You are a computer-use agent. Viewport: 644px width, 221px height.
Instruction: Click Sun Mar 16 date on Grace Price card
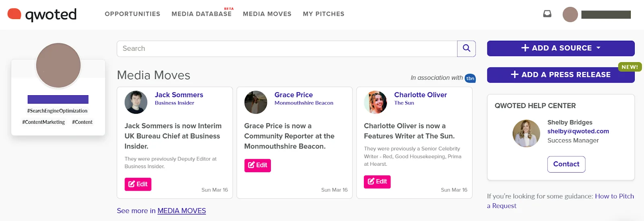pyautogui.click(x=334, y=190)
